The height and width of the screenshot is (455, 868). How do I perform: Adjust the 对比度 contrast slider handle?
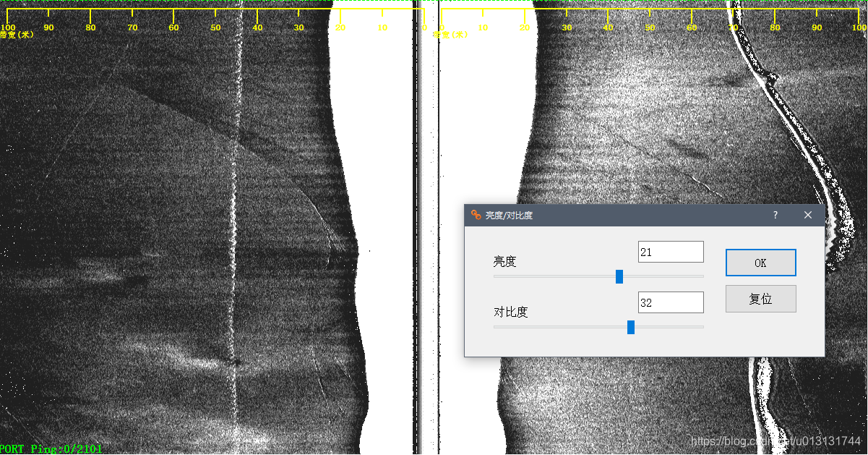point(631,327)
